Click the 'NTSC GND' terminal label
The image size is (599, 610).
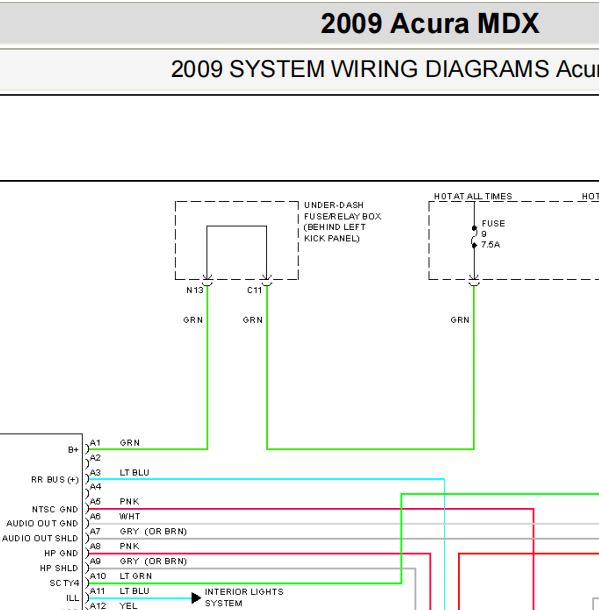click(55, 509)
